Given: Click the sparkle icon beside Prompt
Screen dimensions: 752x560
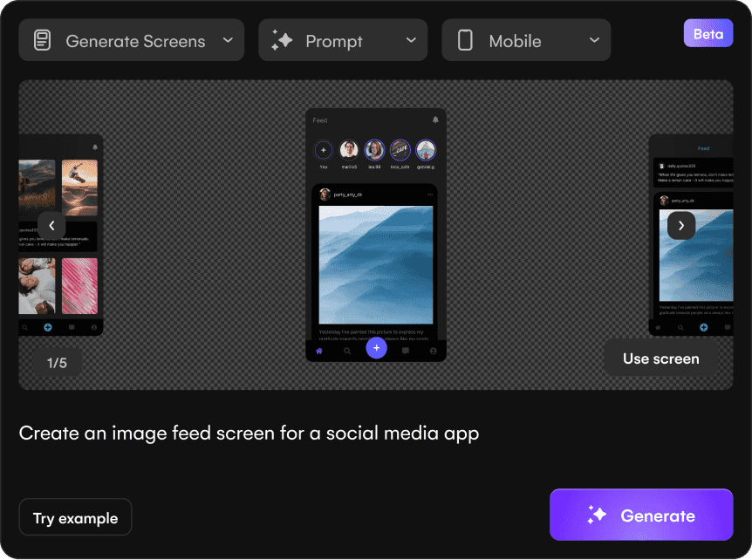Looking at the screenshot, I should 282,40.
